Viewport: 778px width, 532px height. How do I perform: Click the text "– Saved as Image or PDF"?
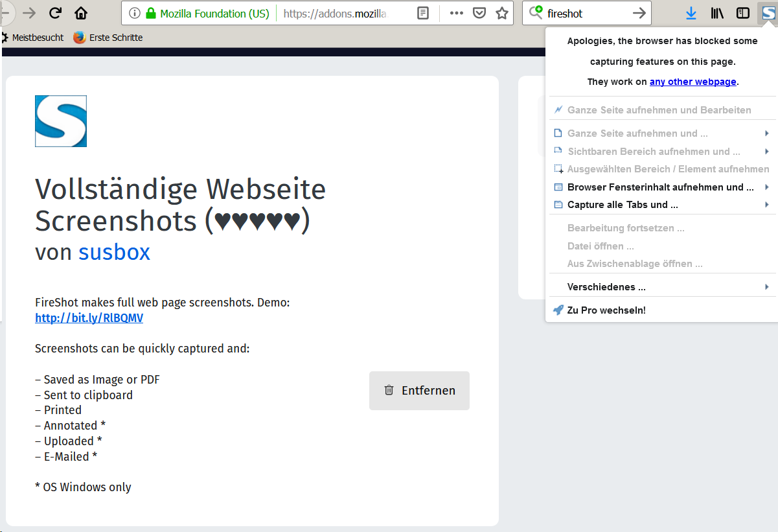97,380
